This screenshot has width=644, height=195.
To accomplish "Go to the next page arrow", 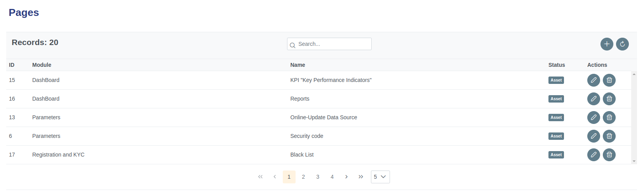I will coord(346,177).
